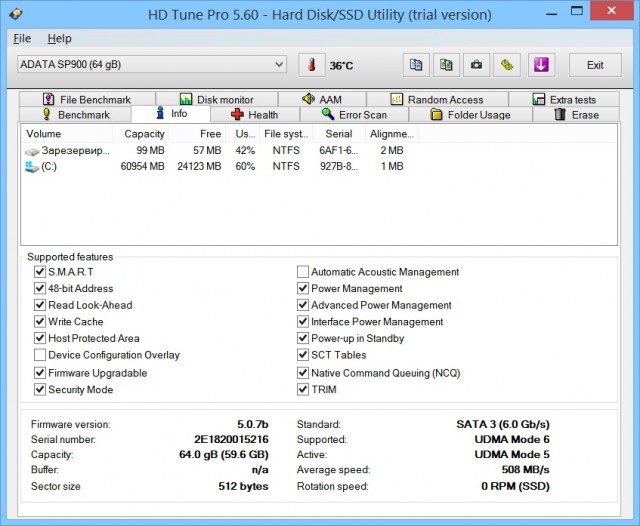This screenshot has height=526, width=640.
Task: Switch to the Disk monitor tab
Action: [x=217, y=100]
